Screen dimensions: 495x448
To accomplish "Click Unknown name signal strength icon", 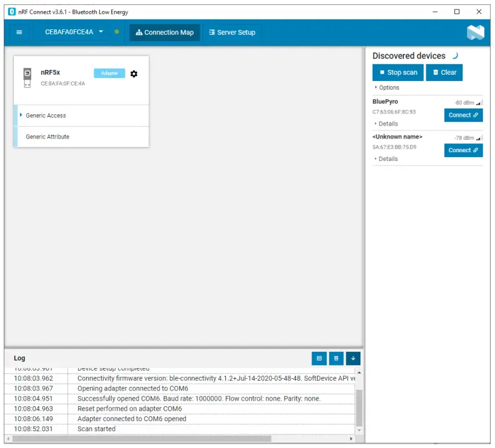I will [479, 138].
